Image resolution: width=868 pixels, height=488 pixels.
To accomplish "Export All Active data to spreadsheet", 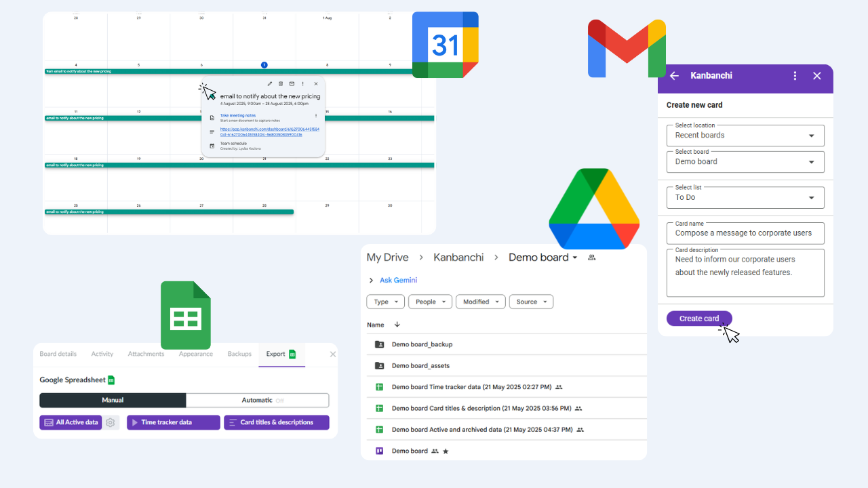I will [71, 422].
